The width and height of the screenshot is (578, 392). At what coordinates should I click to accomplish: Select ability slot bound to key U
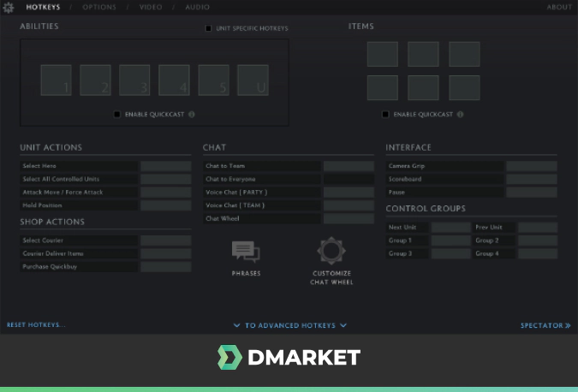[x=253, y=80]
